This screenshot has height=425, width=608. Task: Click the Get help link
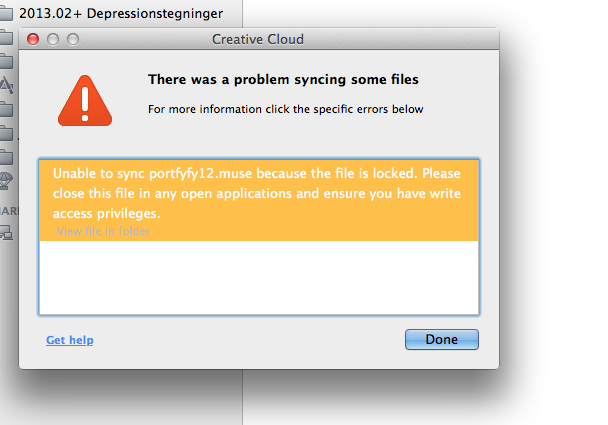pos(70,340)
